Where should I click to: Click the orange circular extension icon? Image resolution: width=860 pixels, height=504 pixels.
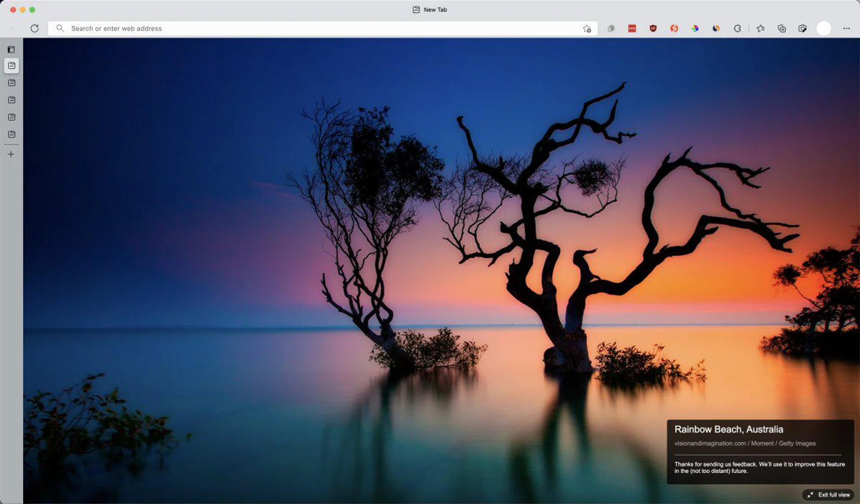(674, 28)
